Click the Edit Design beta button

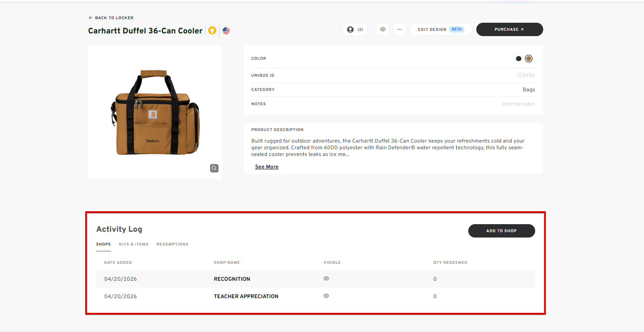tap(441, 29)
